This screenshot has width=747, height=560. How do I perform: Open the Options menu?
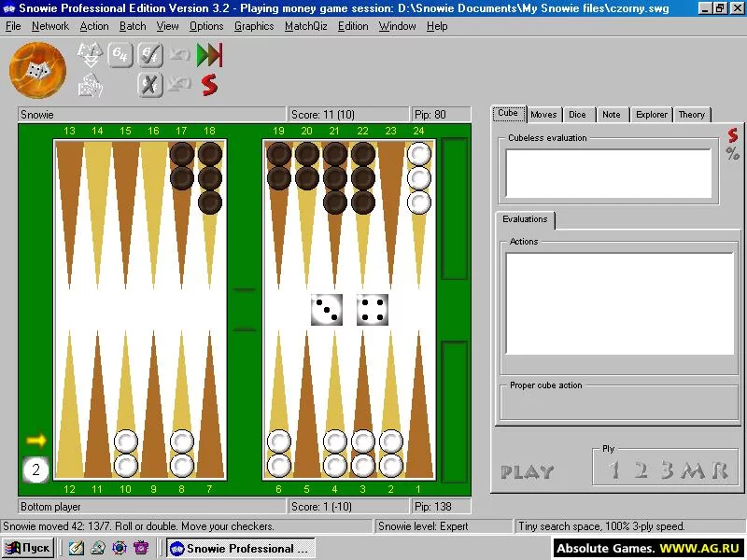(206, 26)
